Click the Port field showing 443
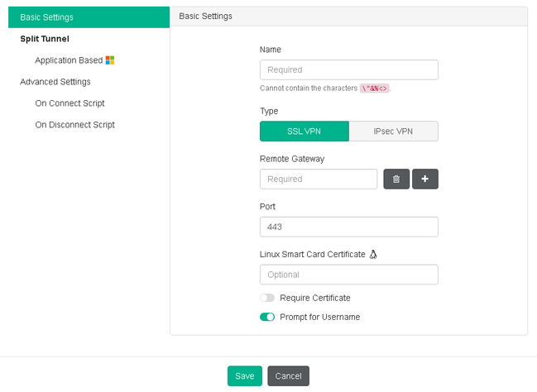This screenshot has width=537, height=392. 348,227
